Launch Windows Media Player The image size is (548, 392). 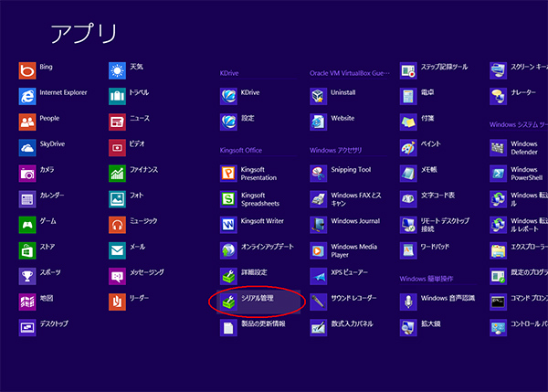pyautogui.click(x=319, y=250)
